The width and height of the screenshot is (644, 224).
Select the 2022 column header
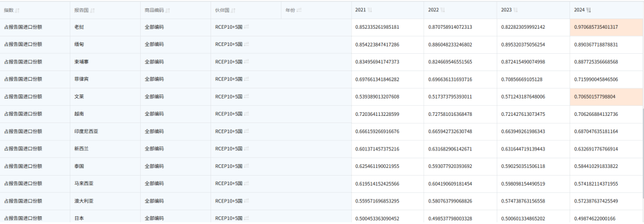[x=461, y=10]
